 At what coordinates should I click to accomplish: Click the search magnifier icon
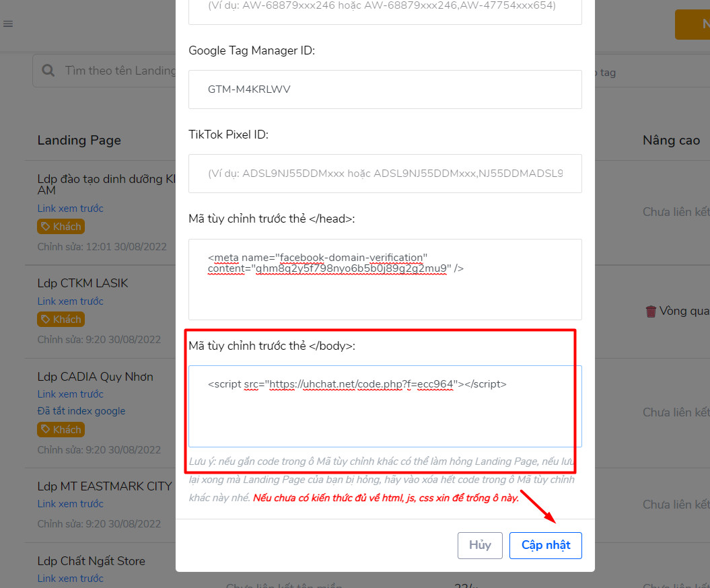click(48, 70)
